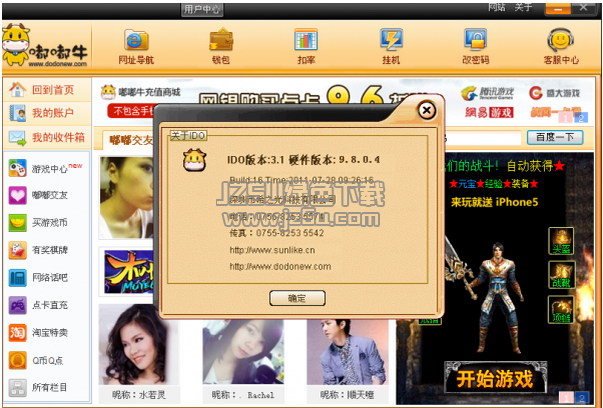Click the 点卡直充 controller icon
The image size is (603, 408).
click(x=18, y=305)
